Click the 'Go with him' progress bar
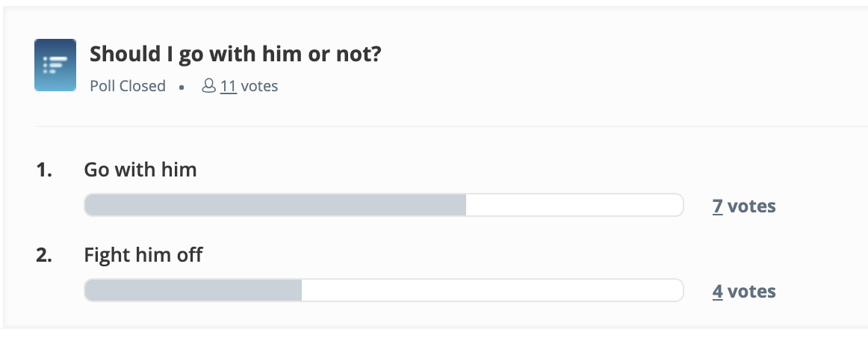 coord(384,205)
